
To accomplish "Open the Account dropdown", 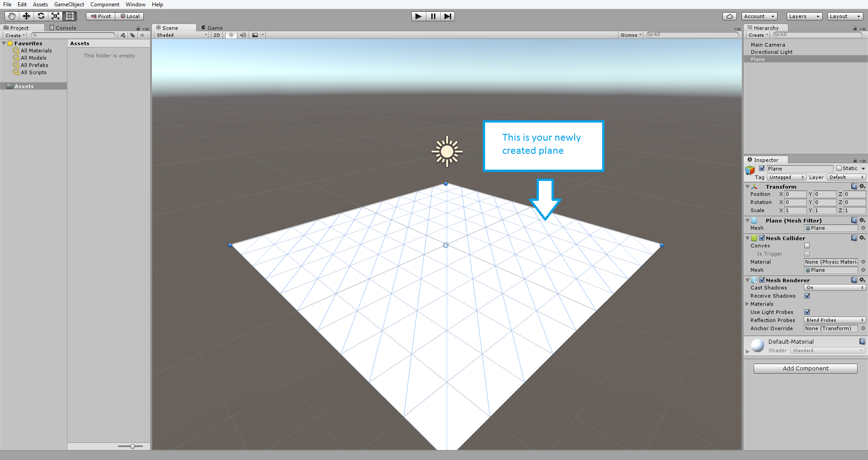I will click(x=759, y=16).
